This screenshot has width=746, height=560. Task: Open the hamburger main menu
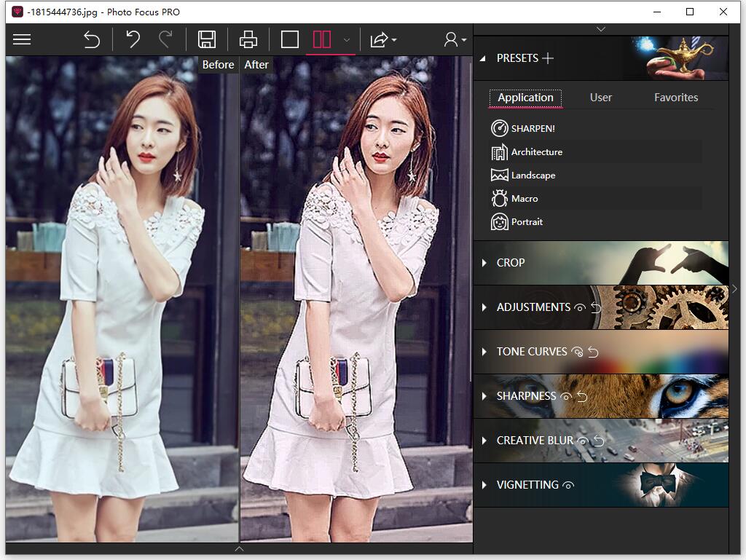22,39
